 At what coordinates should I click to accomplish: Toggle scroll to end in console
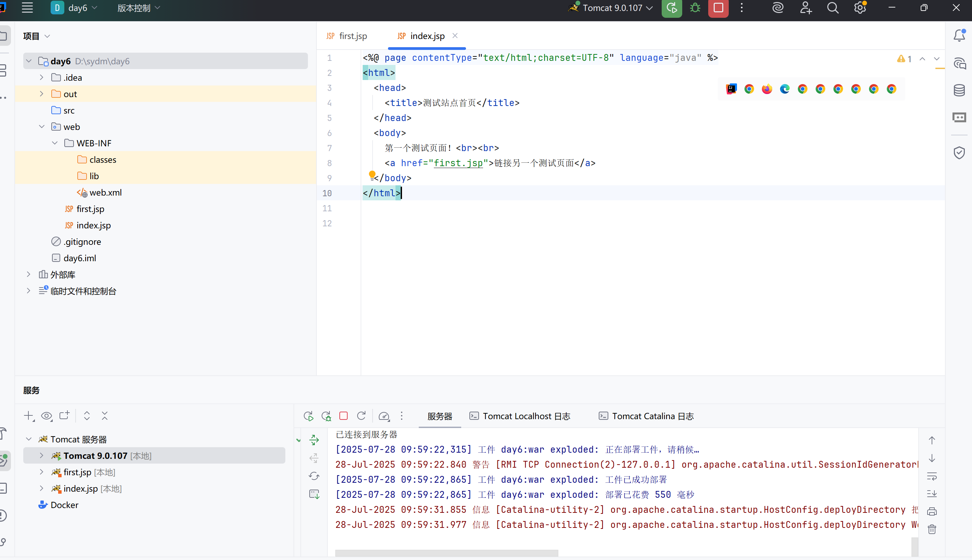pyautogui.click(x=932, y=494)
